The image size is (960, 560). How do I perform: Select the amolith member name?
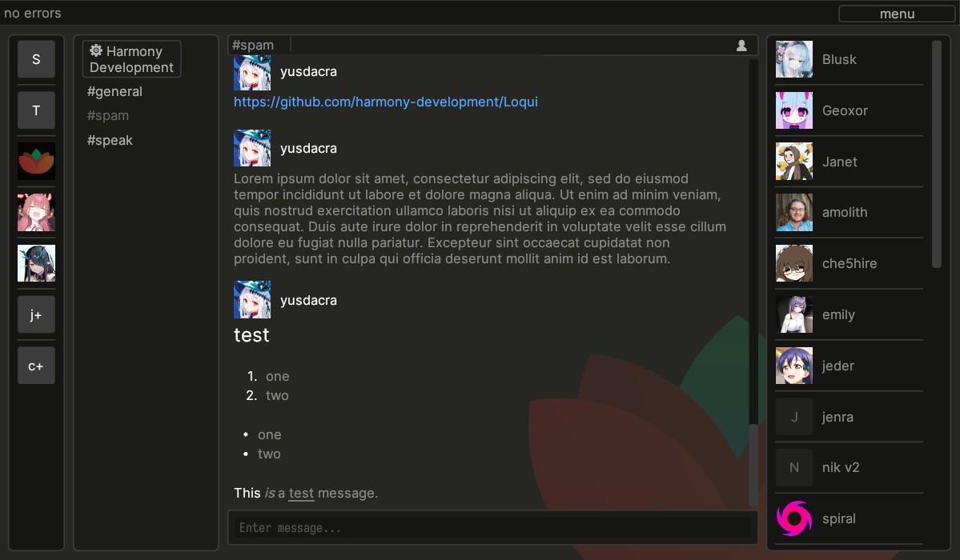tap(844, 212)
